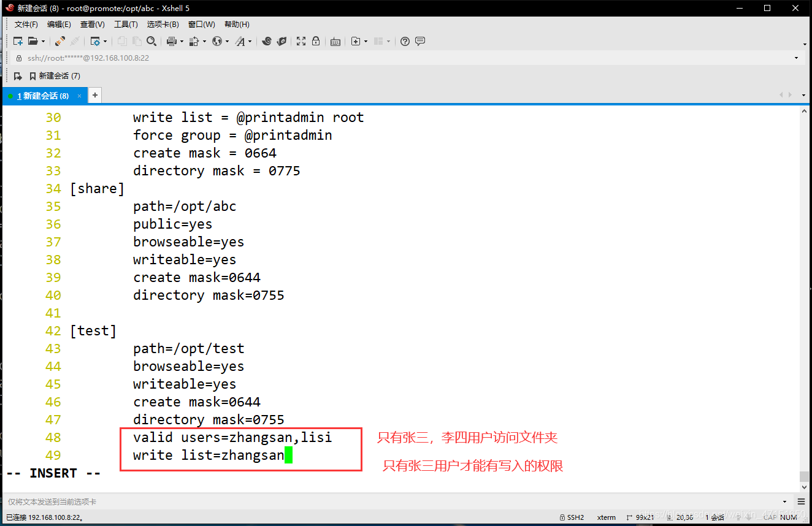
Task: Click 'write list=zhangsan' line
Action: [209, 455]
